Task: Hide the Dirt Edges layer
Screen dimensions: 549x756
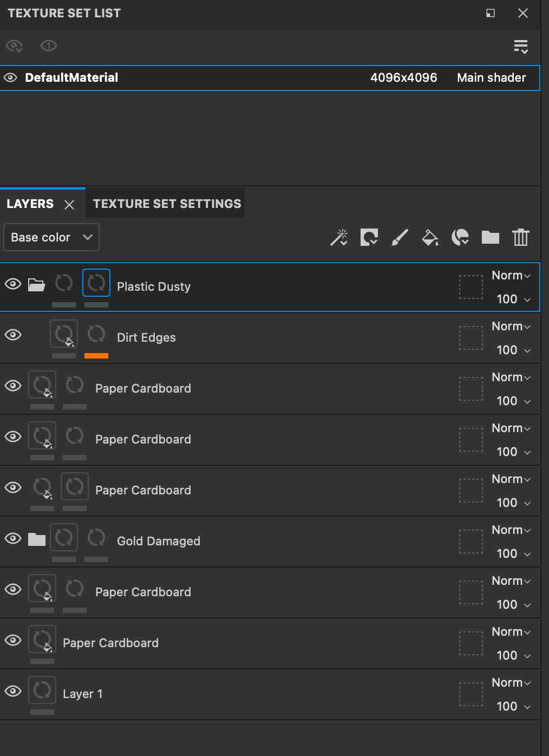Action: pos(13,335)
